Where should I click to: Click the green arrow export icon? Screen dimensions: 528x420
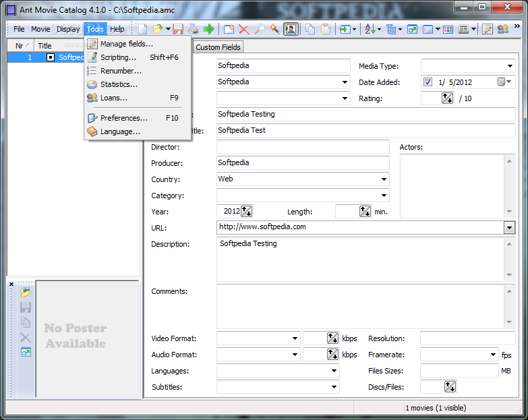209,29
